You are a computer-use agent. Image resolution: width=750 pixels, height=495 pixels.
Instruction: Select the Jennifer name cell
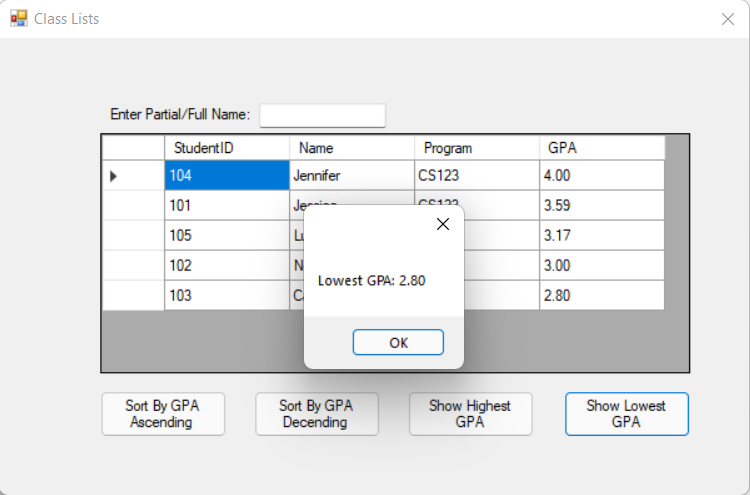pos(352,176)
